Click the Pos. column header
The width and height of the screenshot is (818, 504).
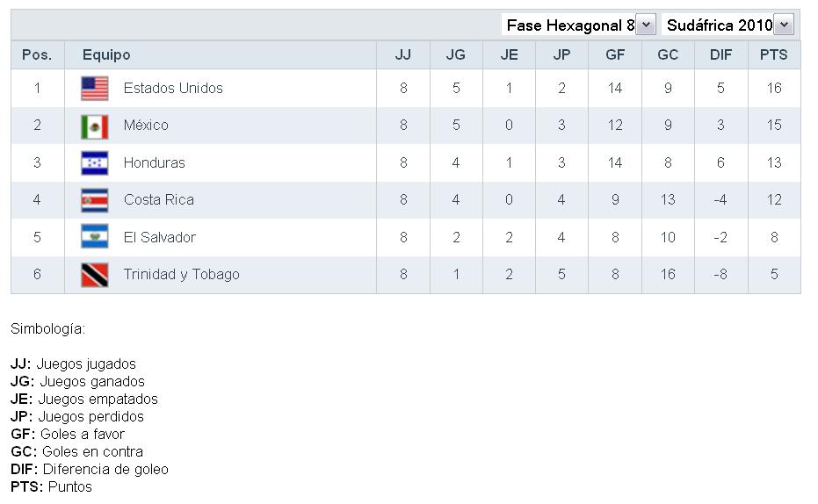coord(37,54)
